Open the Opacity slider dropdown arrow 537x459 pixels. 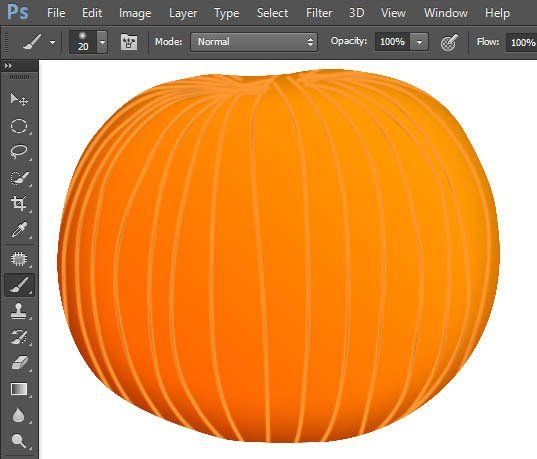tap(419, 42)
